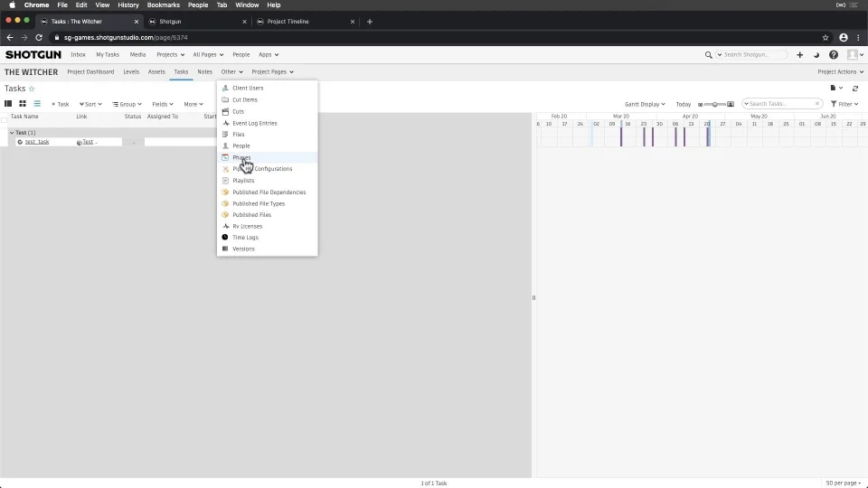
Task: Open Inbox in top navigation
Action: coord(78,55)
